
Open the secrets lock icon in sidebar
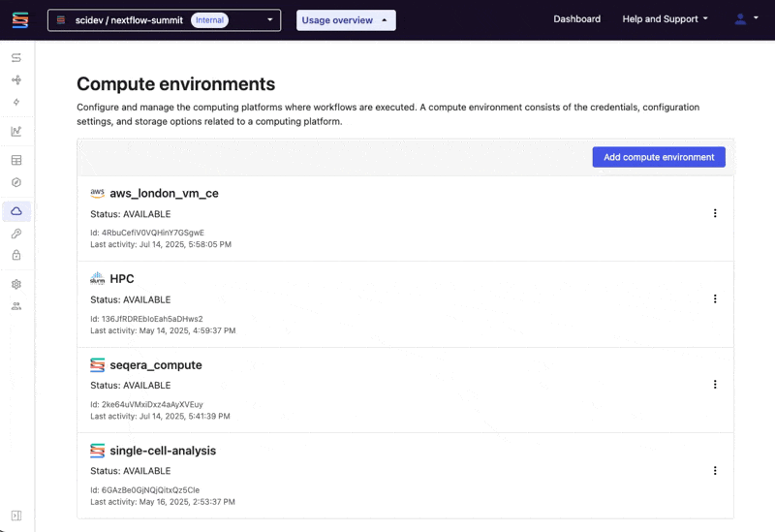click(16, 256)
